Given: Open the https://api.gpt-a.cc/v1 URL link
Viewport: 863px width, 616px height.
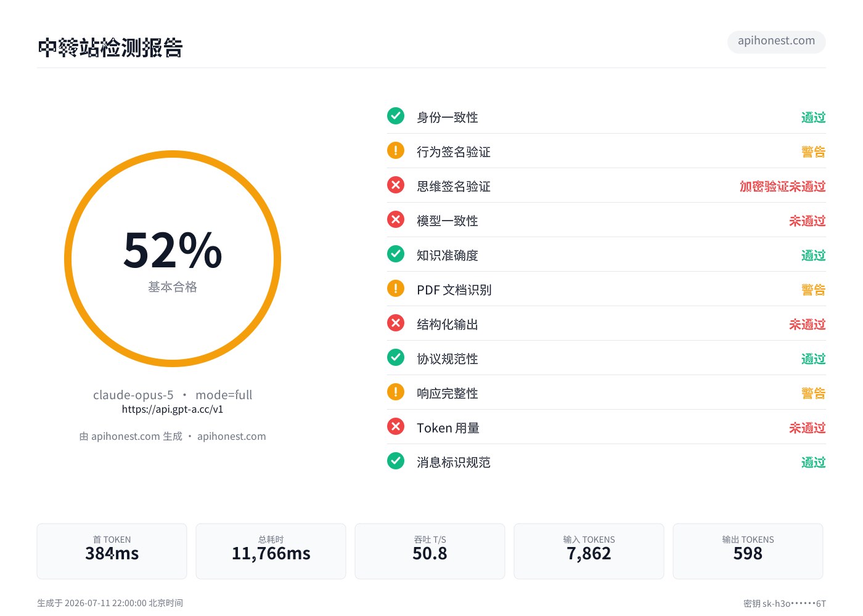Looking at the screenshot, I should (x=173, y=410).
